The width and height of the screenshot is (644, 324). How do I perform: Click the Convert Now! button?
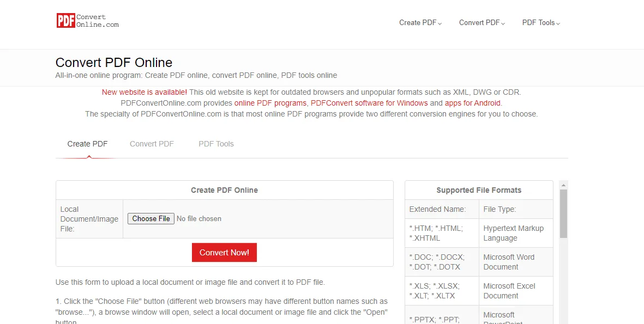pos(224,252)
